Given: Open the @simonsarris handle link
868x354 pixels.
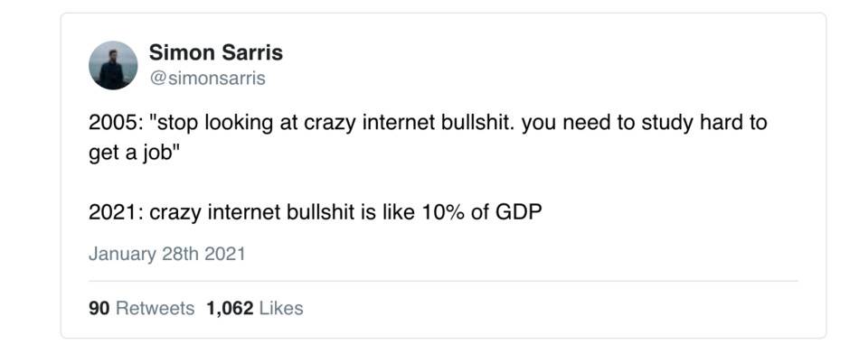Looking at the screenshot, I should pos(207,79).
